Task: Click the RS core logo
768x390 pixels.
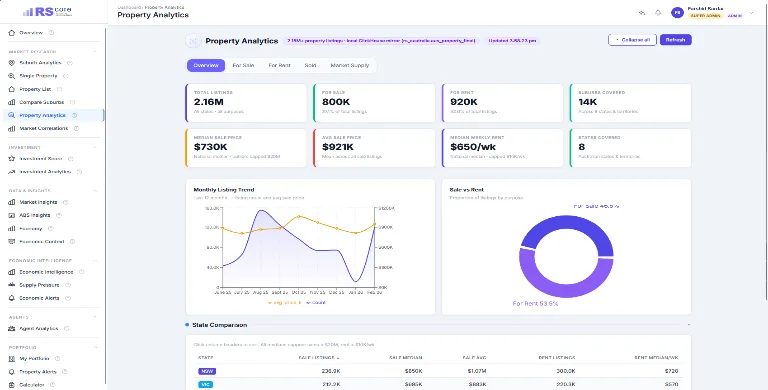Action: point(48,12)
